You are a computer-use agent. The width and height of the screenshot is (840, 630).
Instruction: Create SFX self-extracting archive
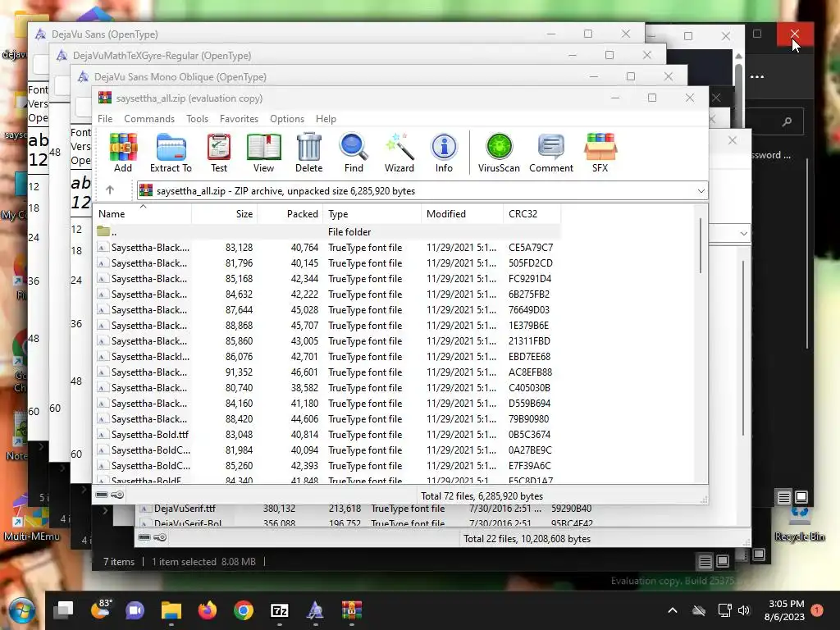[600, 153]
